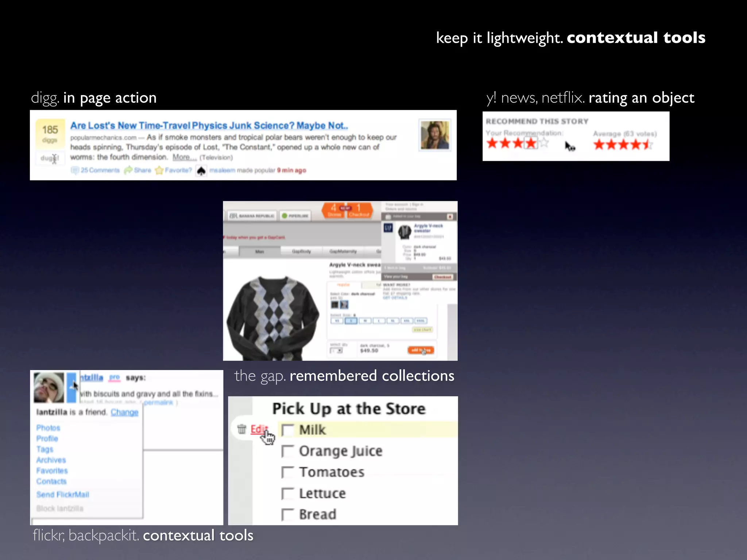
Task: Click the size chart button
Action: pyautogui.click(x=422, y=330)
